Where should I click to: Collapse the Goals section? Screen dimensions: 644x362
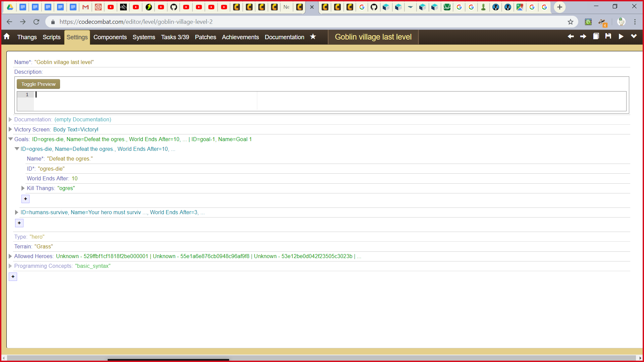point(10,139)
